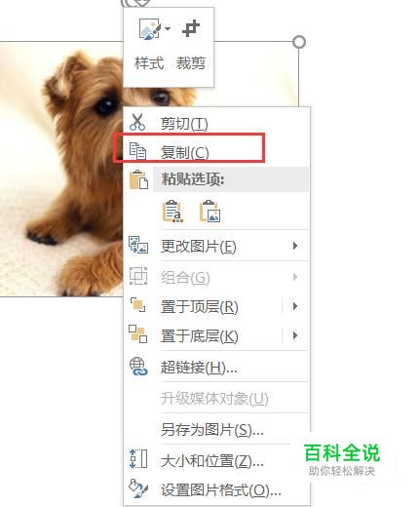Choose 另存为图片(S) Save as Picture

(x=217, y=430)
